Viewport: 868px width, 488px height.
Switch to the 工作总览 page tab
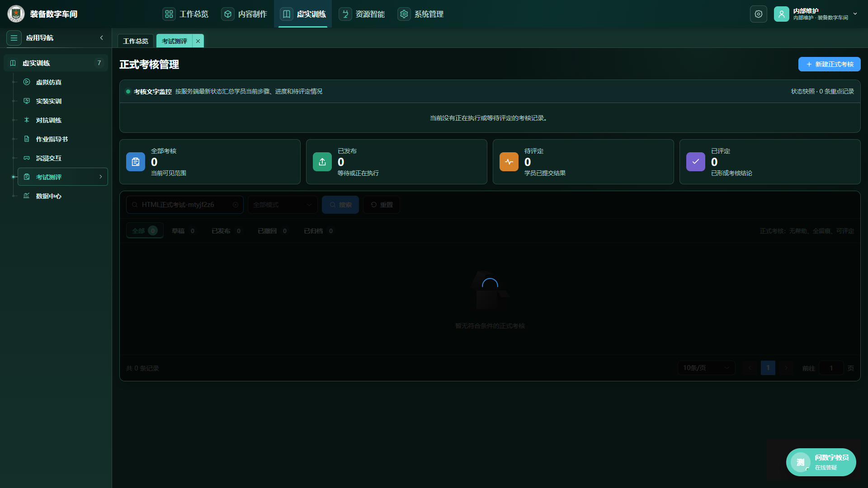pos(136,41)
